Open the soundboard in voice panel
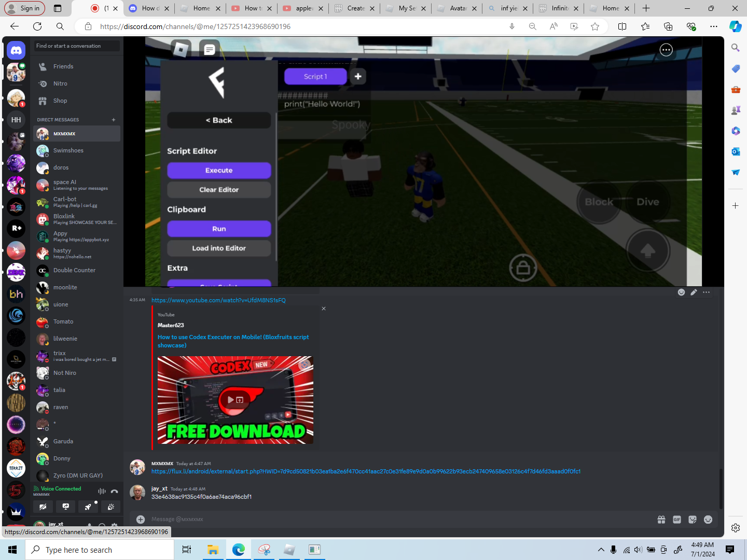The image size is (747, 560). coord(111,507)
